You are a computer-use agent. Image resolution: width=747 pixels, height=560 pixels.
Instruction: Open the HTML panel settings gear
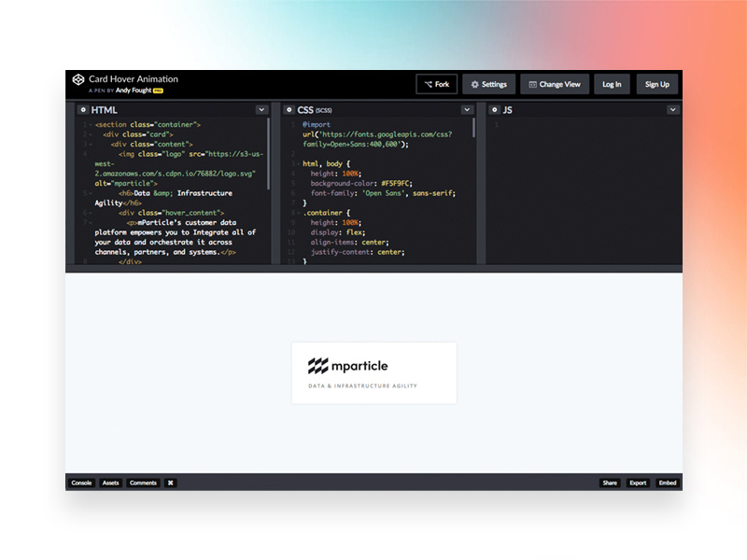(83, 109)
